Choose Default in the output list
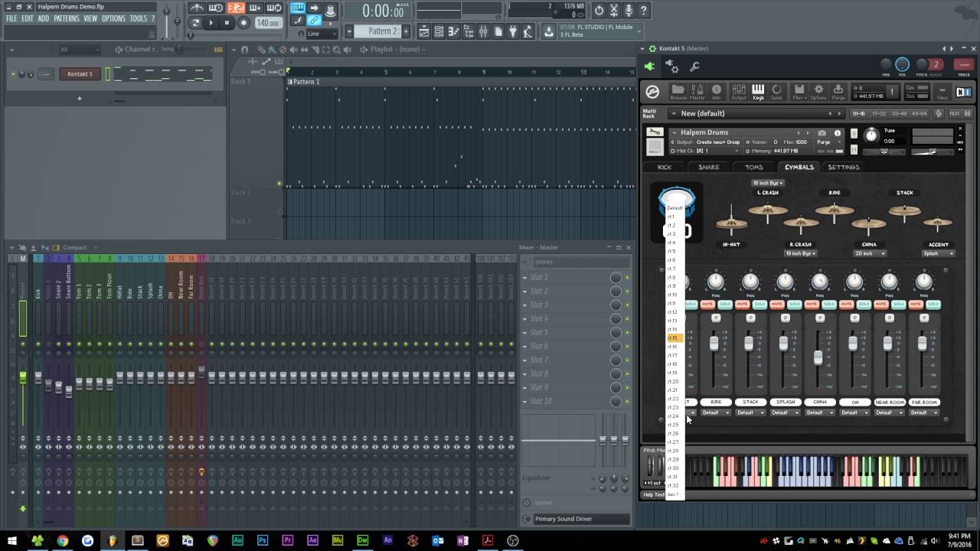 point(674,207)
